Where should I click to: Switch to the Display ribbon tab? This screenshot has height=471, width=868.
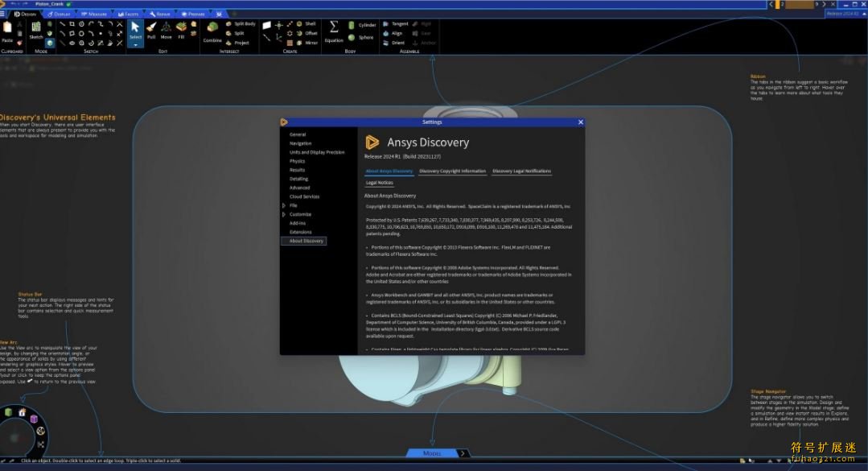(x=60, y=14)
